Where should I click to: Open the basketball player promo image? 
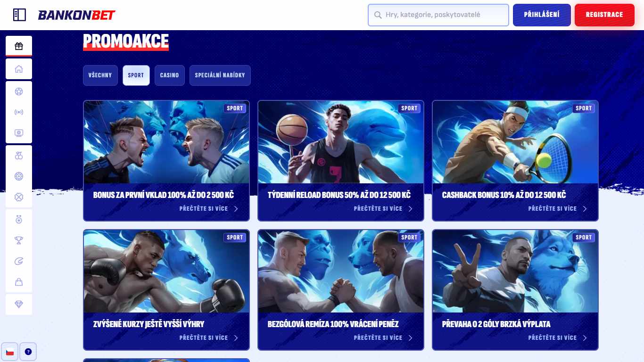pyautogui.click(x=341, y=142)
